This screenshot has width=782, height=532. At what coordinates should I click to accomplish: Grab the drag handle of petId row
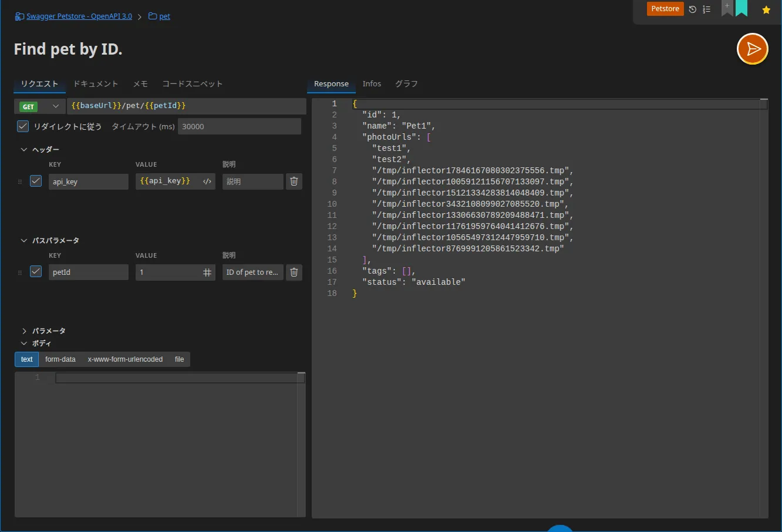point(20,272)
